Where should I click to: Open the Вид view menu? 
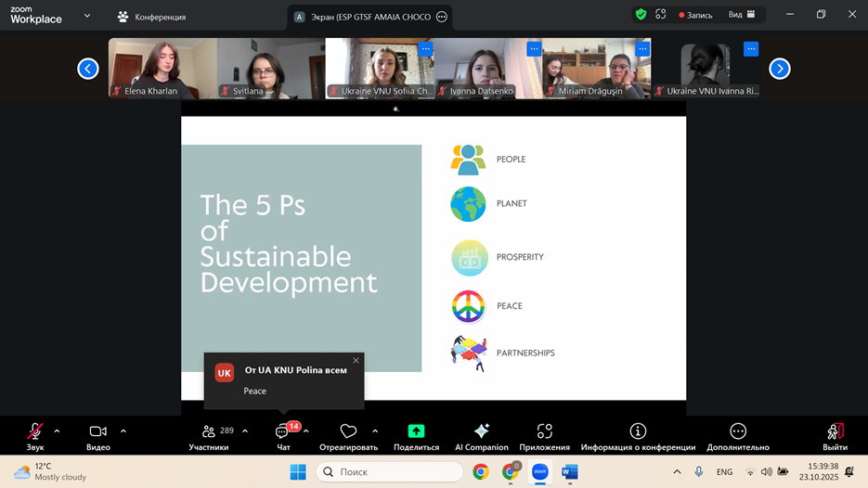pos(742,15)
